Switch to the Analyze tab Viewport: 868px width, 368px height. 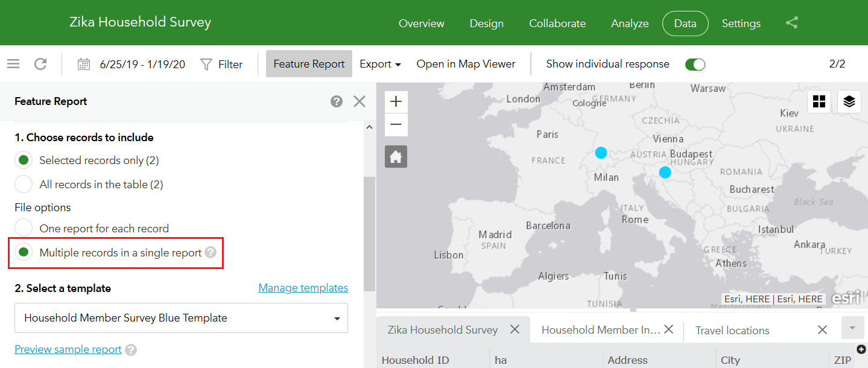[x=630, y=24]
